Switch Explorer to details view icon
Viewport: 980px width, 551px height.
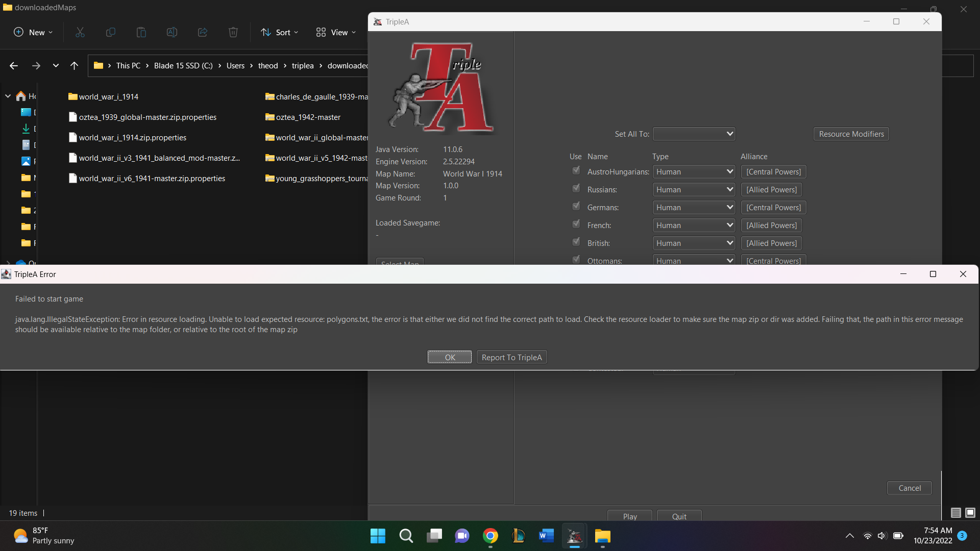click(x=956, y=513)
